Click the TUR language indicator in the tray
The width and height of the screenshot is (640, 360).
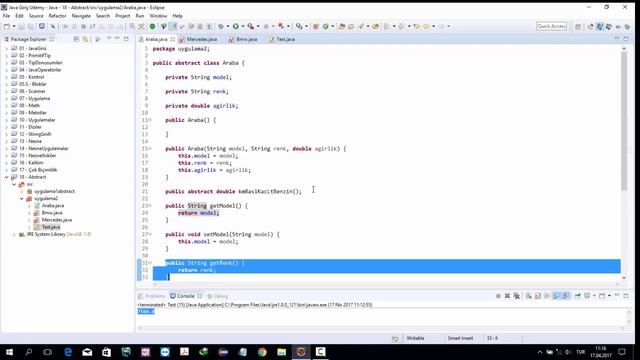pos(580,352)
